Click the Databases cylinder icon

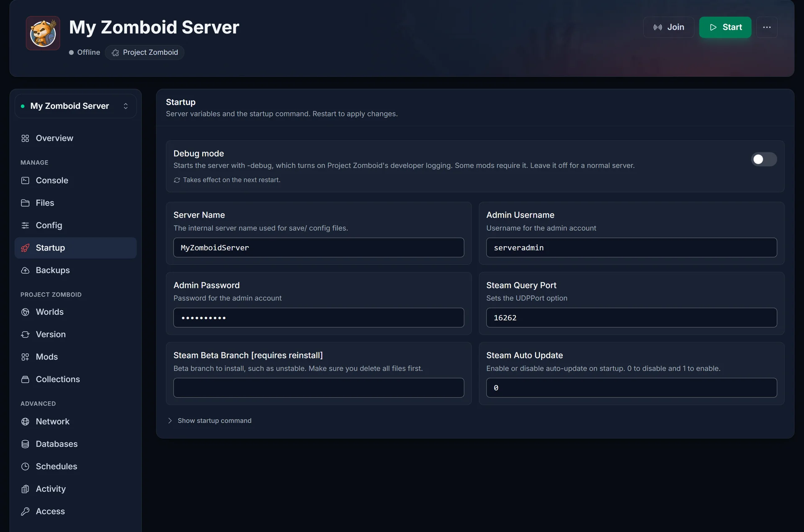(25, 444)
